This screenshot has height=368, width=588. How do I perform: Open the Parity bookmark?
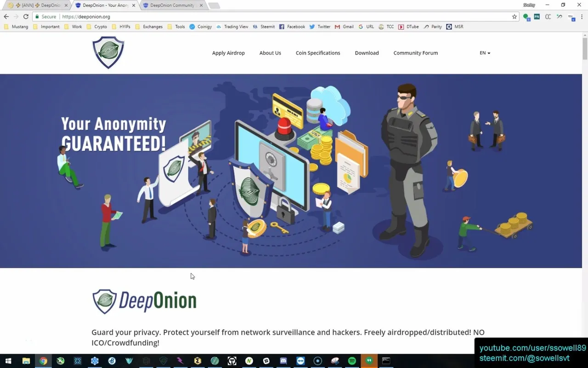click(x=432, y=27)
